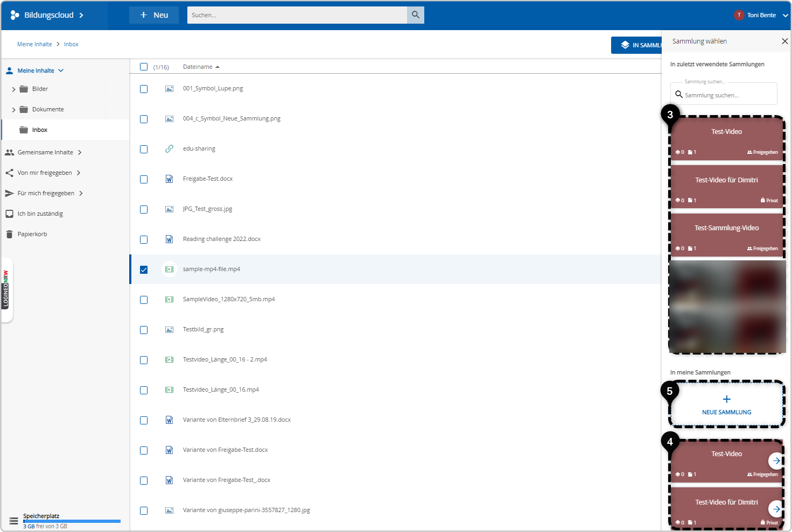The image size is (792, 532).
Task: Click the image icon beside 001_Symbol_Lupe.png
Action: tap(170, 88)
